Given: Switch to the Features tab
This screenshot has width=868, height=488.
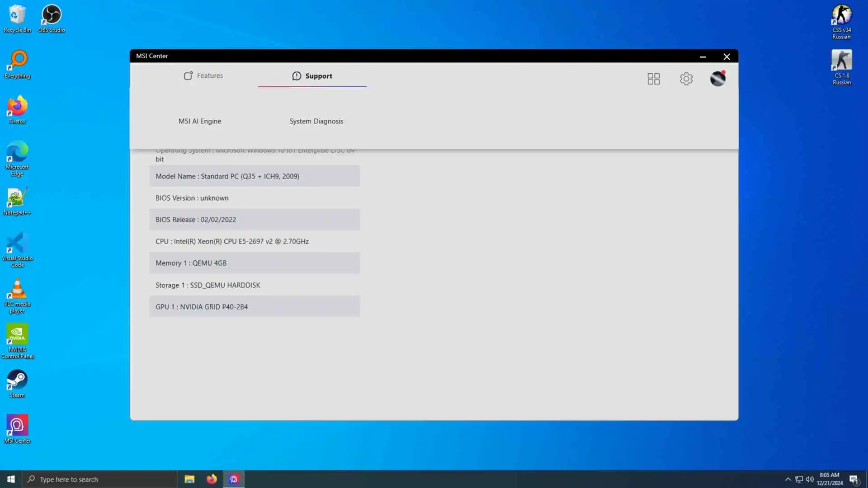Looking at the screenshot, I should point(203,76).
